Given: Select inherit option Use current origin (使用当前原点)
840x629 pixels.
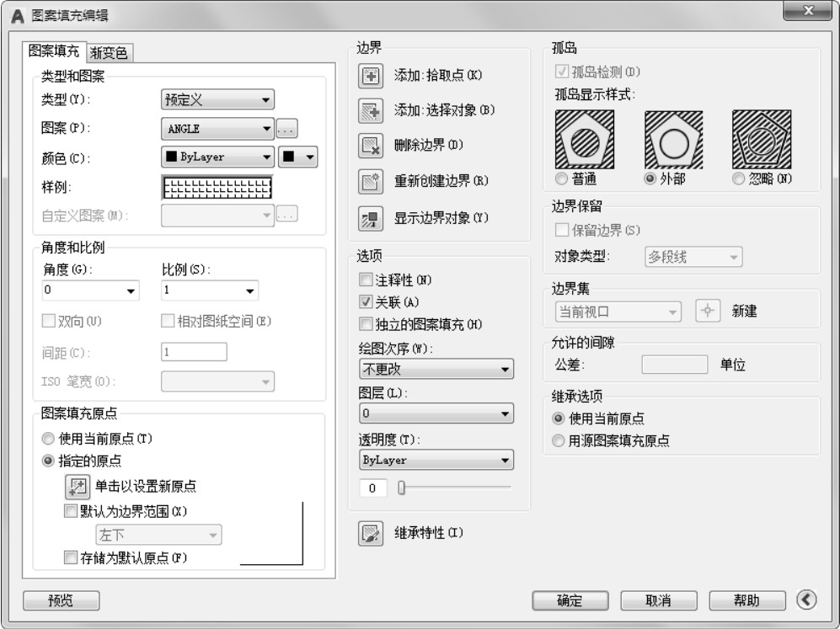Looking at the screenshot, I should coord(559,418).
